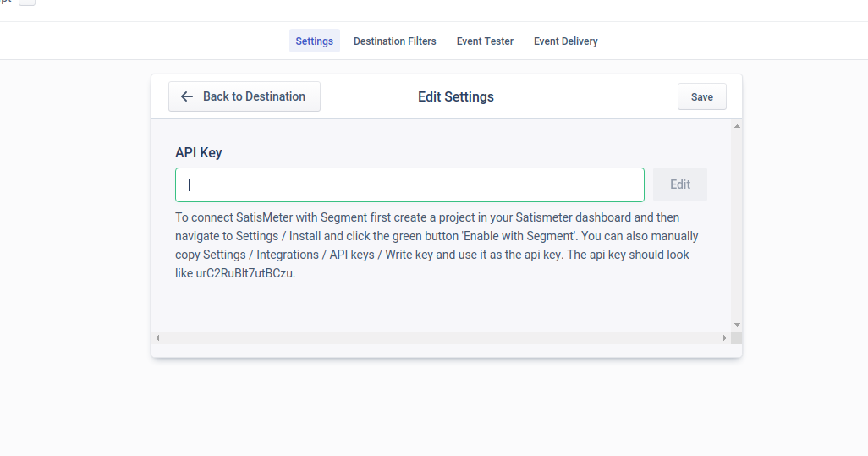Click the left arrow icon beside Back to Destination

pos(187,96)
